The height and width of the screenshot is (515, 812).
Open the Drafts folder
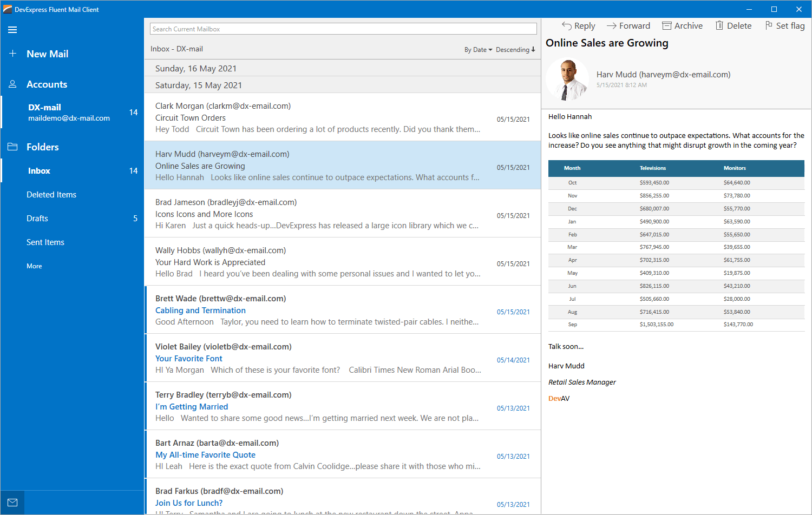(x=37, y=219)
